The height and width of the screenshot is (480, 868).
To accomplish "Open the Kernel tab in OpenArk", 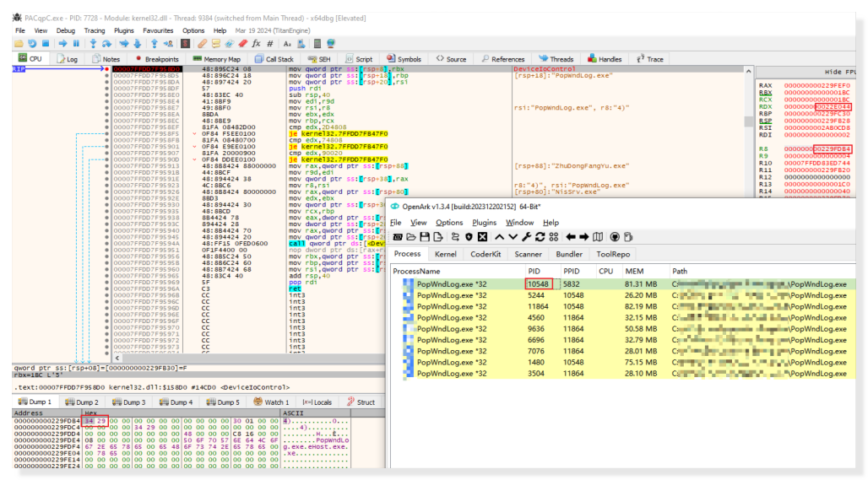I will (x=445, y=254).
